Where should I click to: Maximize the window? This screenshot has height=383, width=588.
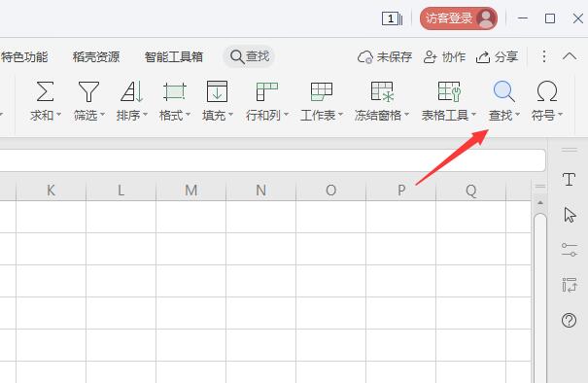550,18
